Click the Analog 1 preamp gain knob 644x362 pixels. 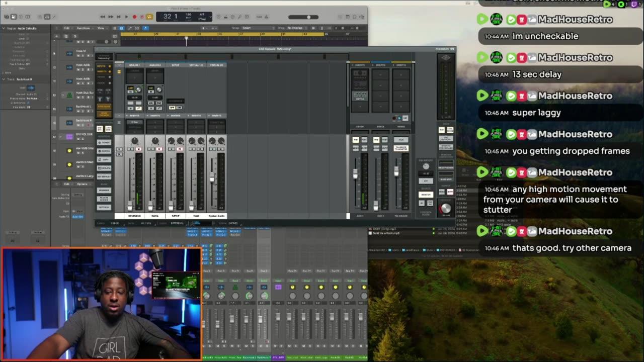[x=138, y=89]
